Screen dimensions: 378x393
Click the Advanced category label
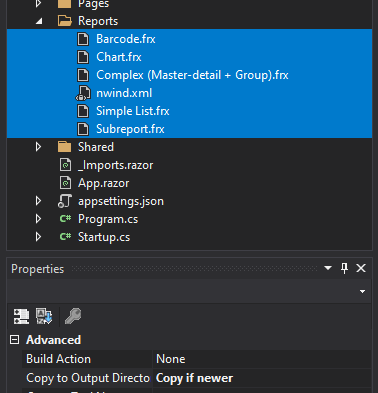click(53, 340)
